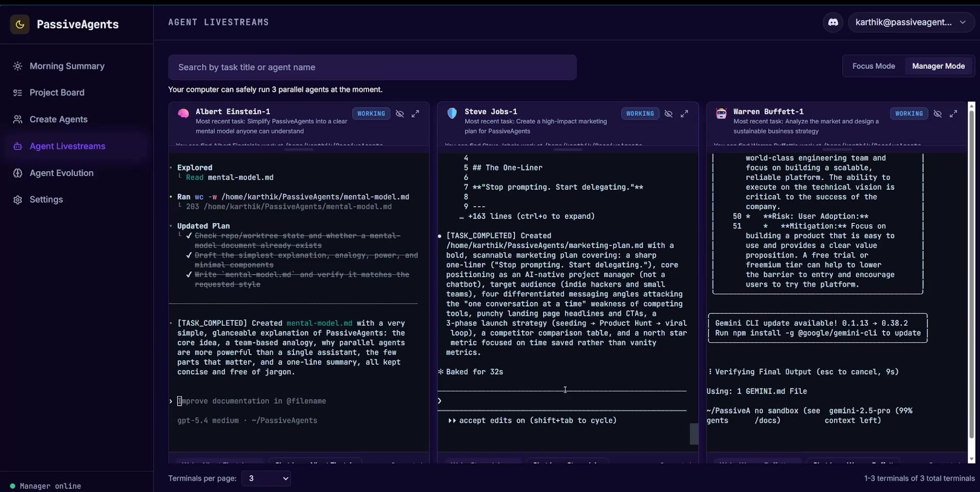Viewport: 980px width, 492px height.
Task: Click the Agent Livestreams robot icon
Action: coord(18,146)
